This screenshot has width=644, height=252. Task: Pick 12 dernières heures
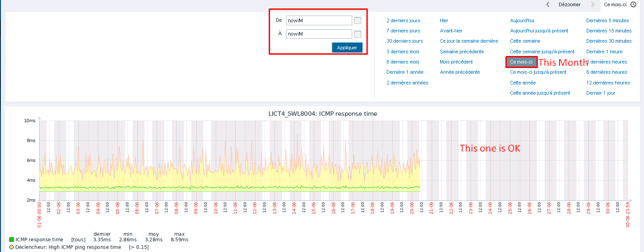608,83
